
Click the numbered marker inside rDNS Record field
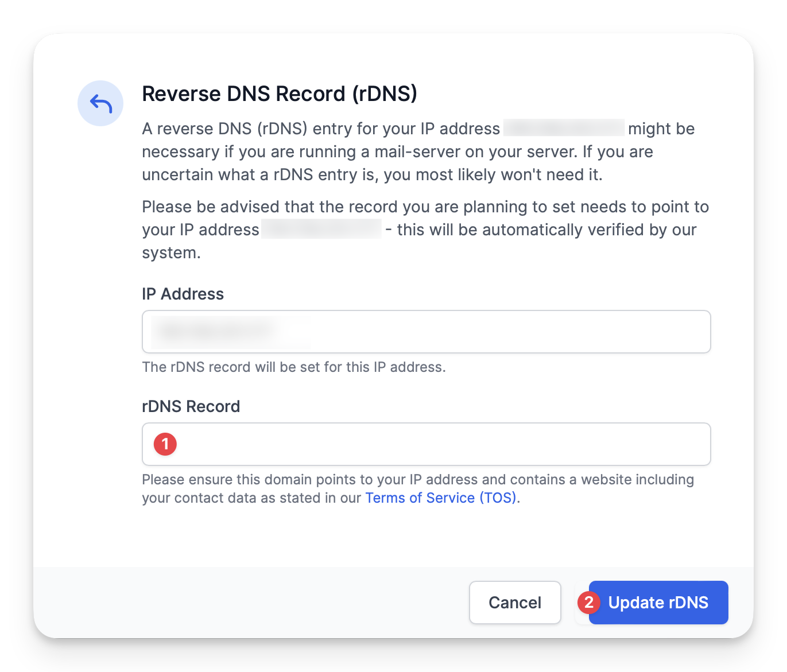click(165, 444)
